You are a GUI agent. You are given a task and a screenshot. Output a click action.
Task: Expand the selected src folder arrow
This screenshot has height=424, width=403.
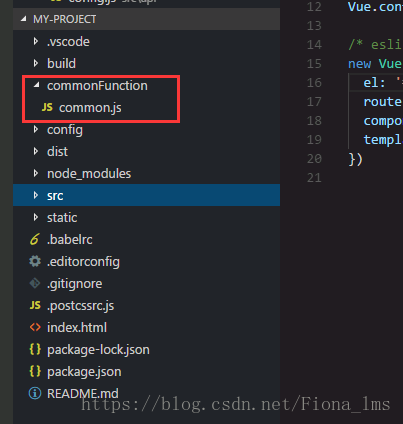click(x=36, y=195)
